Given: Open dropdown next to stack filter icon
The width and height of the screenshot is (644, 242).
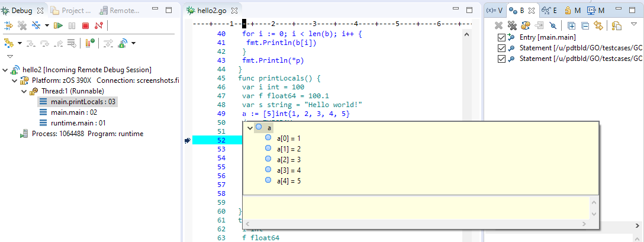Looking at the screenshot, I should click(x=47, y=26).
